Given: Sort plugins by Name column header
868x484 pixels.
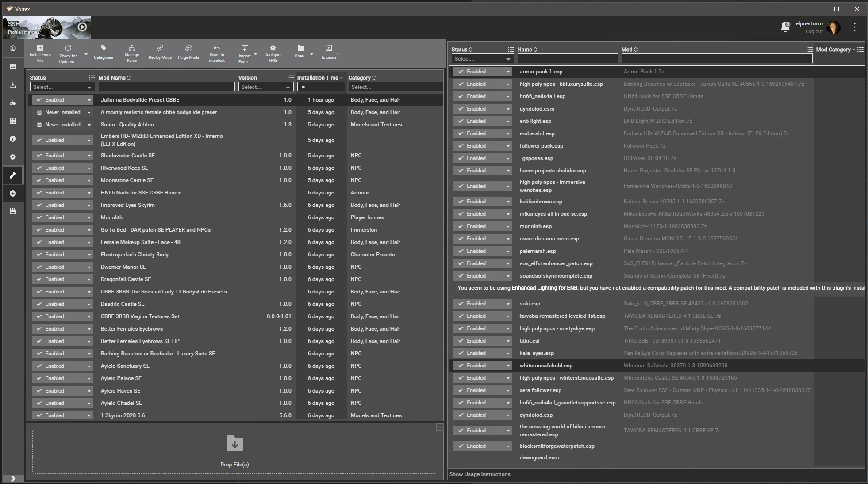Looking at the screenshot, I should (x=527, y=50).
